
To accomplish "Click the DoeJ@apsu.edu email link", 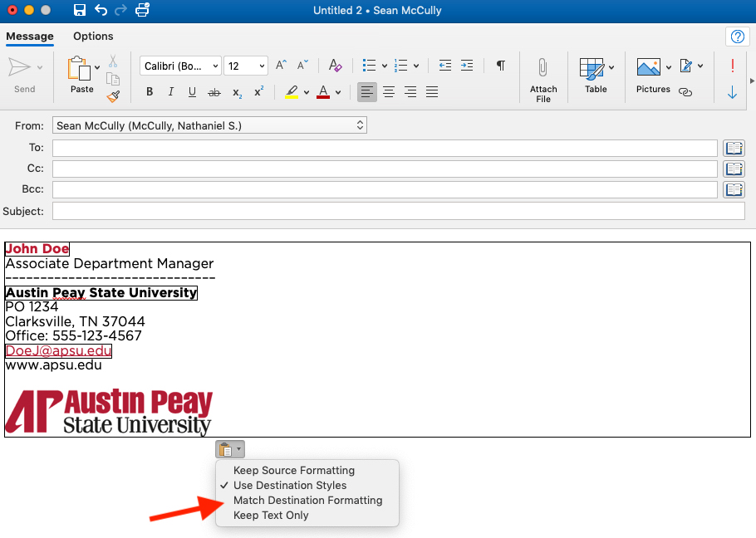I will tap(58, 351).
